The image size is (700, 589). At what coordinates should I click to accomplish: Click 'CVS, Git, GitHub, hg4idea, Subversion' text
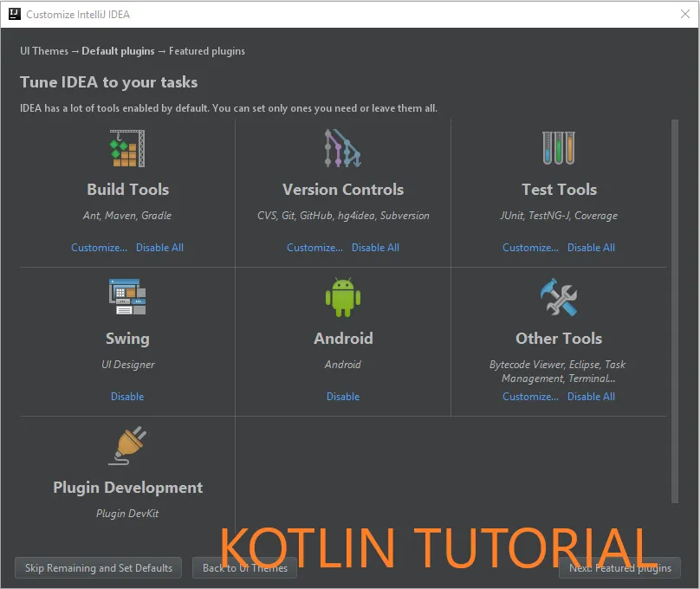point(343,216)
